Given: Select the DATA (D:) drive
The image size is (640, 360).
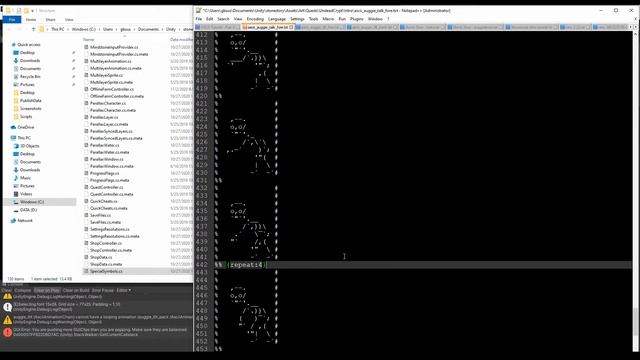Looking at the screenshot, I should click(x=28, y=210).
